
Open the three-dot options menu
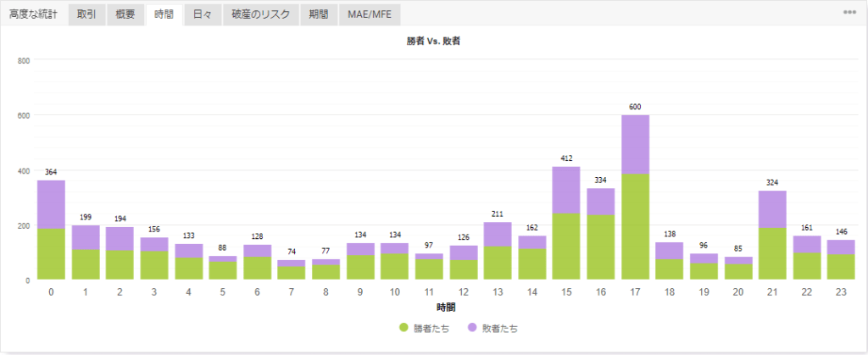click(849, 12)
